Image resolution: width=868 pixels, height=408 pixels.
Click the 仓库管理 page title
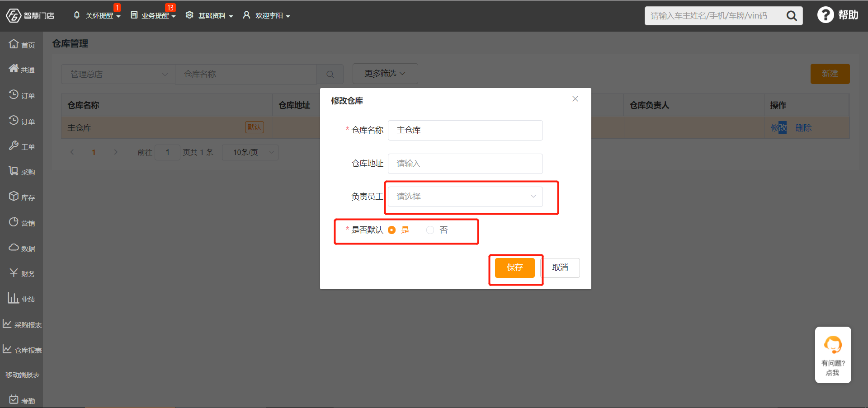coord(70,43)
